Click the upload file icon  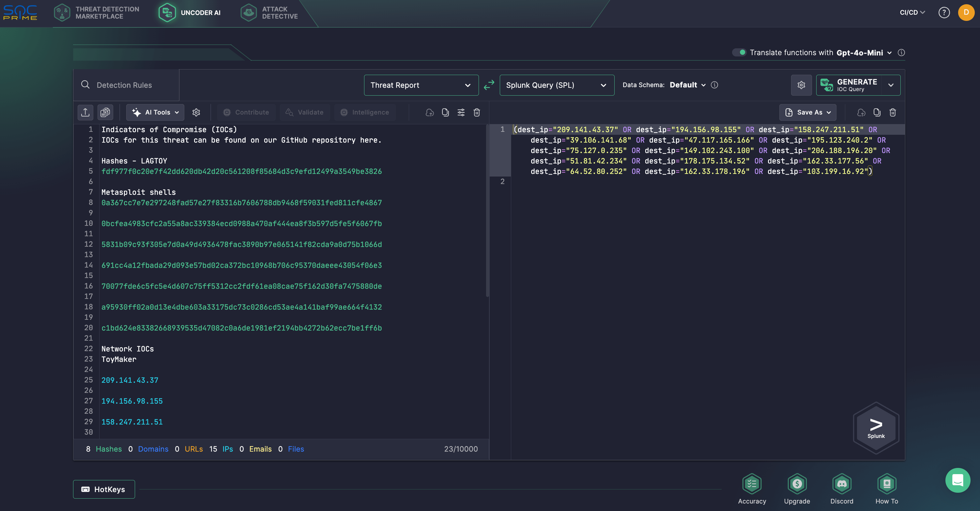(85, 112)
